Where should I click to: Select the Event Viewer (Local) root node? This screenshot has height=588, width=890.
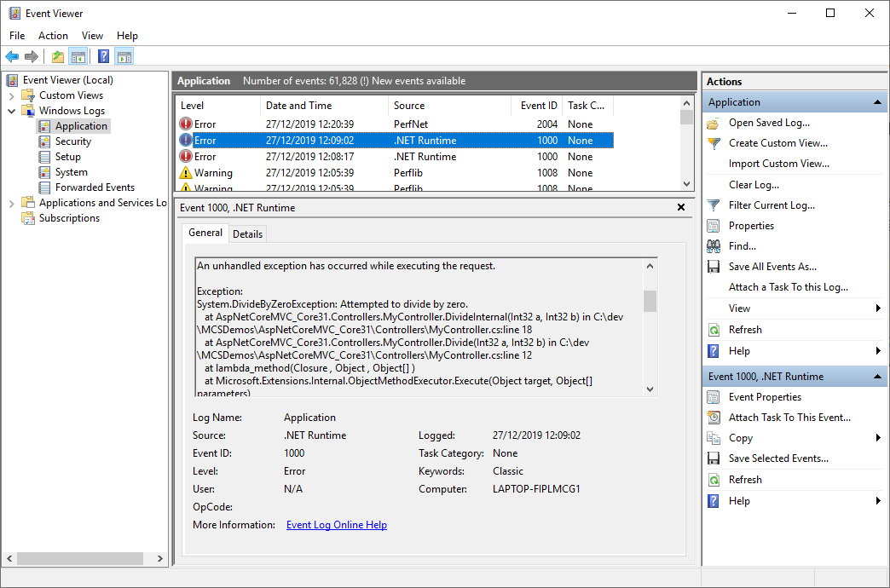(68, 80)
